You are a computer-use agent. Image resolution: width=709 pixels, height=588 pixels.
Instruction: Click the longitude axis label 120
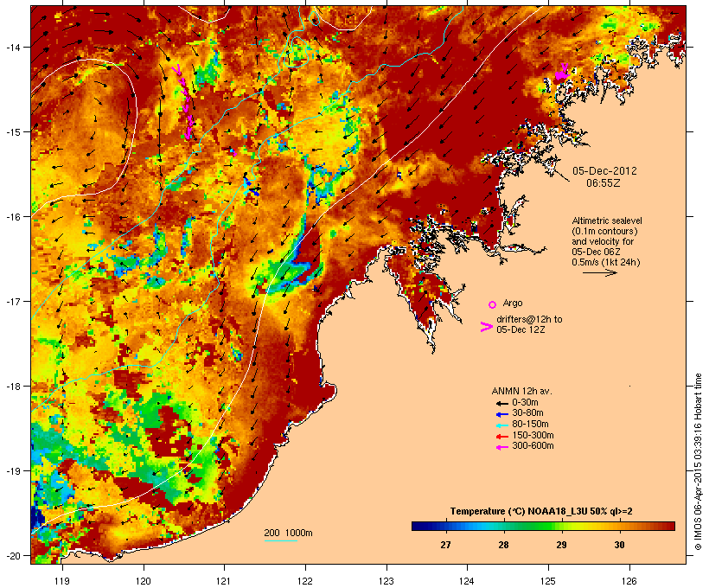(144, 581)
